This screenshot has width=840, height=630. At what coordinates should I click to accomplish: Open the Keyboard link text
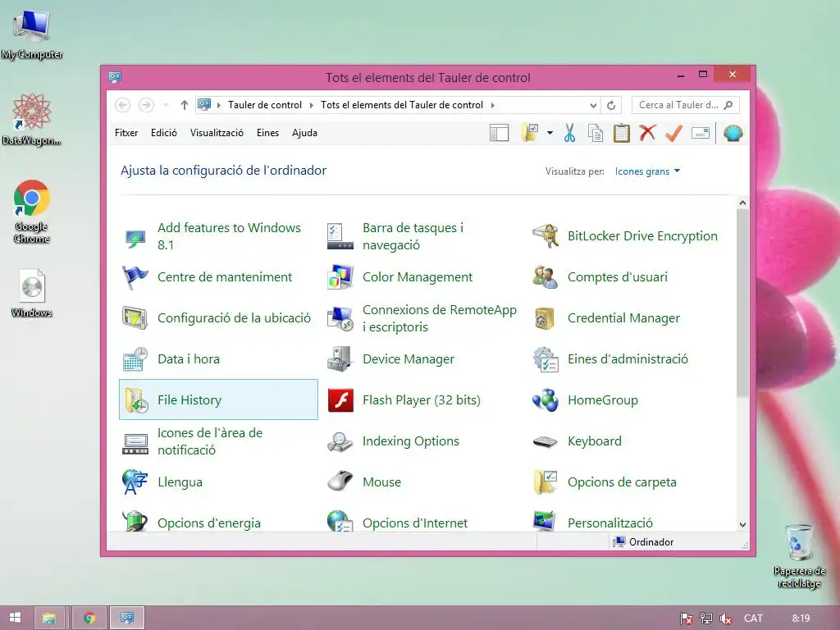click(x=595, y=441)
